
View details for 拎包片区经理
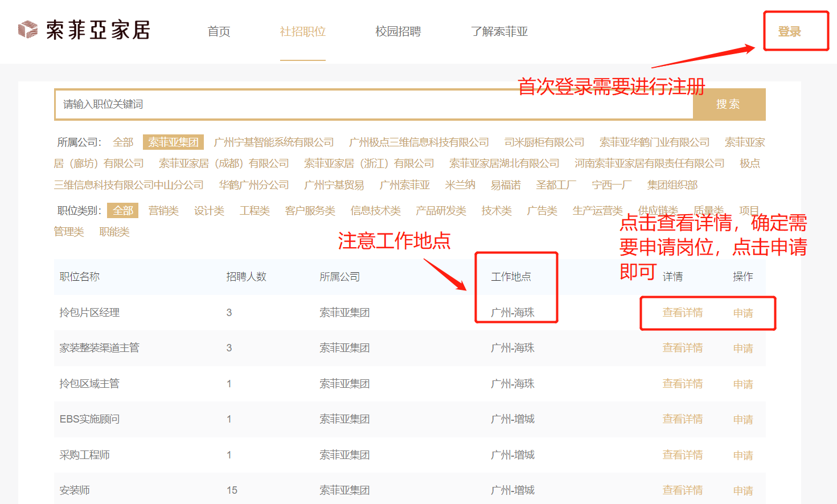pos(683,313)
